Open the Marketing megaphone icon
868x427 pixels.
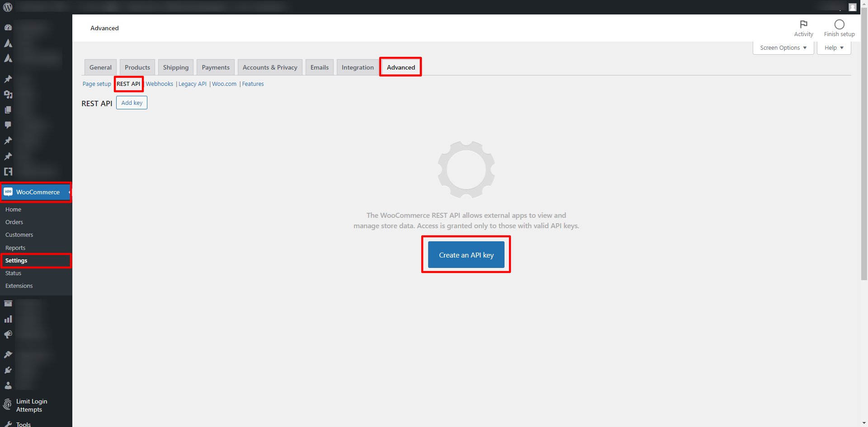click(8, 334)
